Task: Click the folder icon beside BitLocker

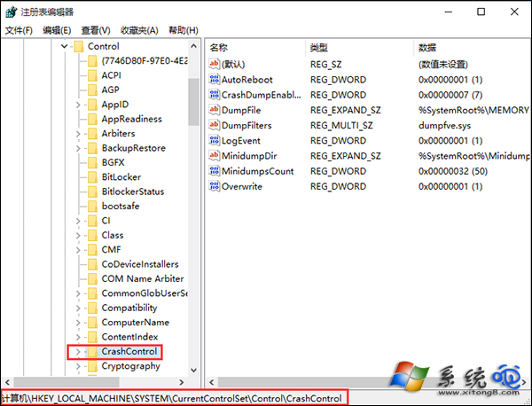Action: click(x=92, y=177)
